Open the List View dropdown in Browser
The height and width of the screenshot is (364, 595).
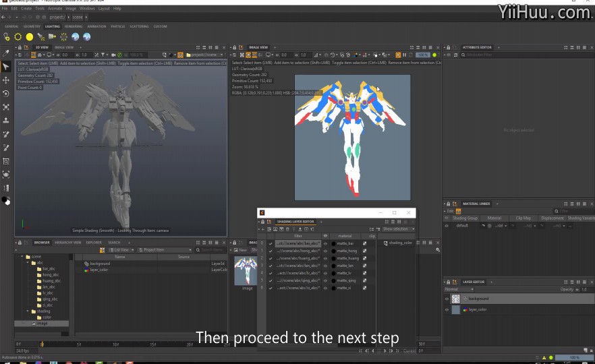(121, 250)
